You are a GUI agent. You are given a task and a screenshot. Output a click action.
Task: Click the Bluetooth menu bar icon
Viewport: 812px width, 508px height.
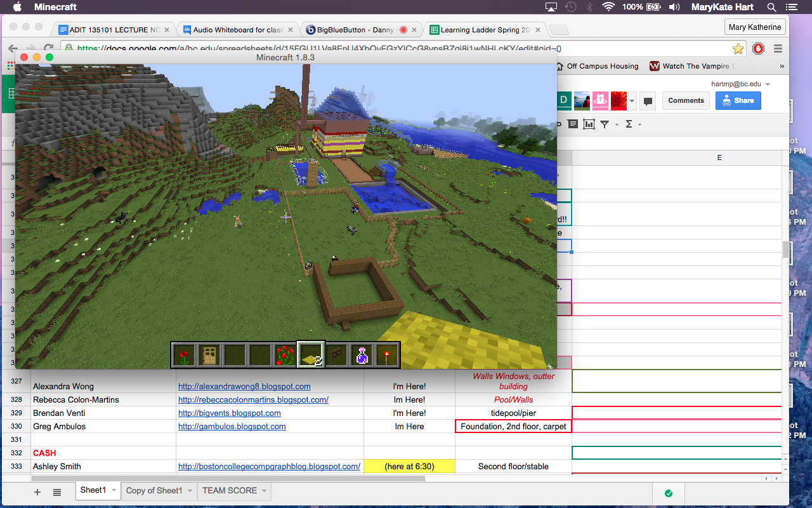(589, 7)
